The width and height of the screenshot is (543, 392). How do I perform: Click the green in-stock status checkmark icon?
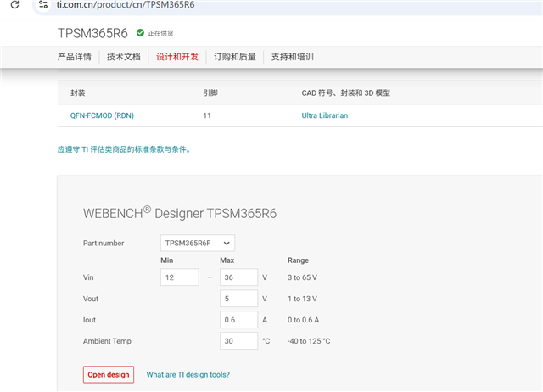140,33
